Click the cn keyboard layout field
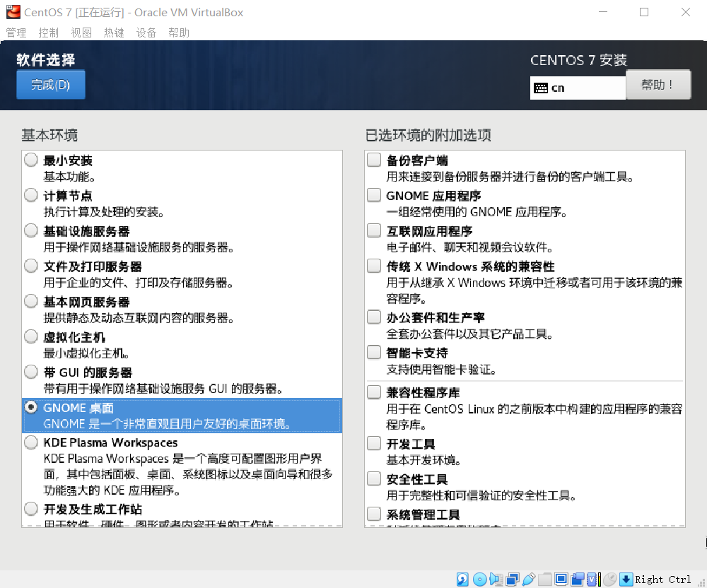The image size is (707, 588). tap(578, 88)
